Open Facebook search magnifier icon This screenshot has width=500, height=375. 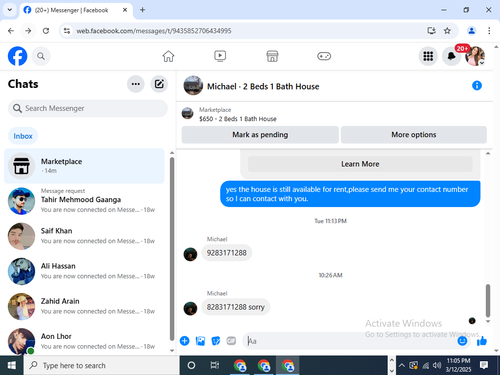pyautogui.click(x=41, y=56)
